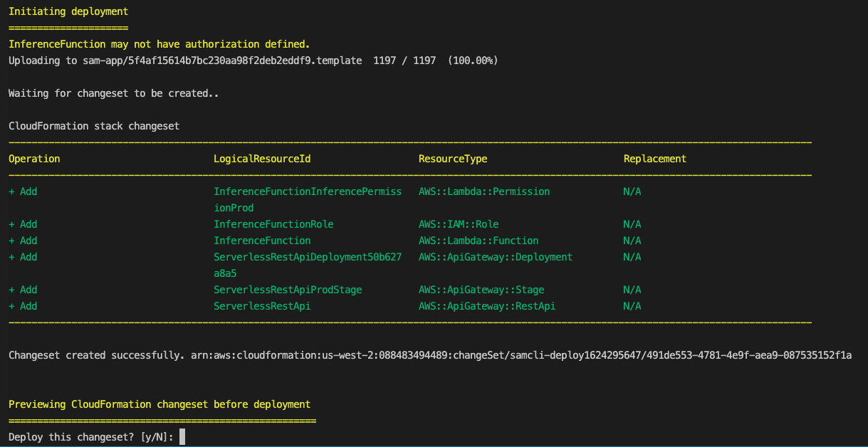Click the LogicalResourceId column header

[x=262, y=158]
